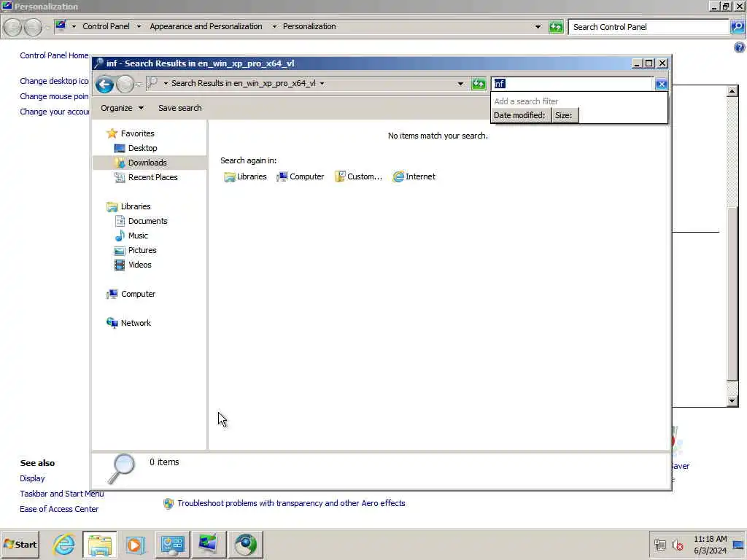Search again in Computer
The height and width of the screenshot is (560, 747).
pos(301,176)
